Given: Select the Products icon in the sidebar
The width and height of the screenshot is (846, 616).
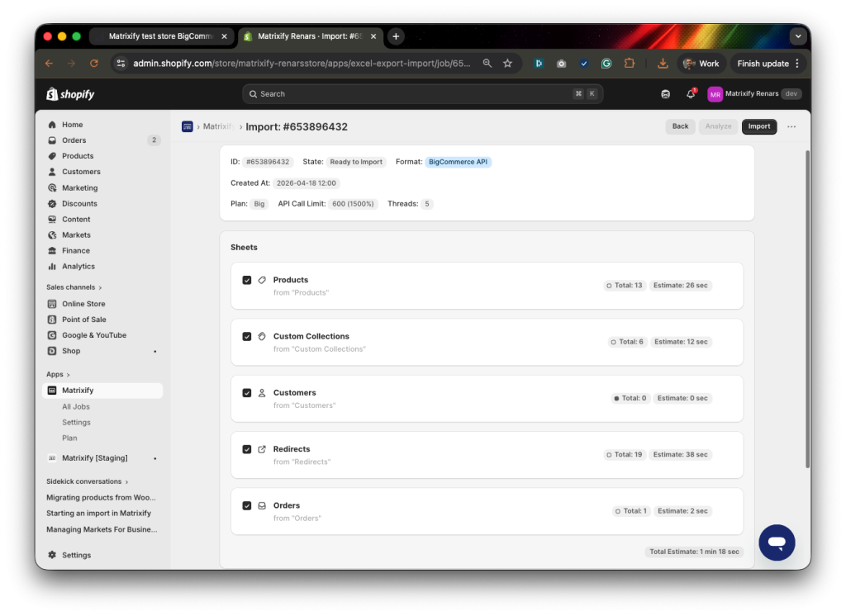Looking at the screenshot, I should pos(52,155).
